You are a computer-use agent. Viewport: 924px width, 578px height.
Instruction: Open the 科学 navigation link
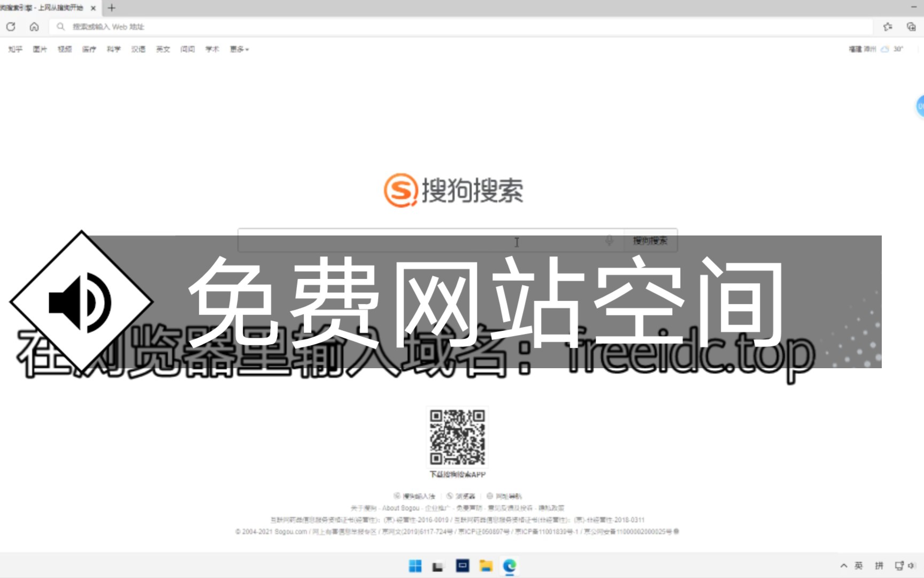pyautogui.click(x=113, y=49)
